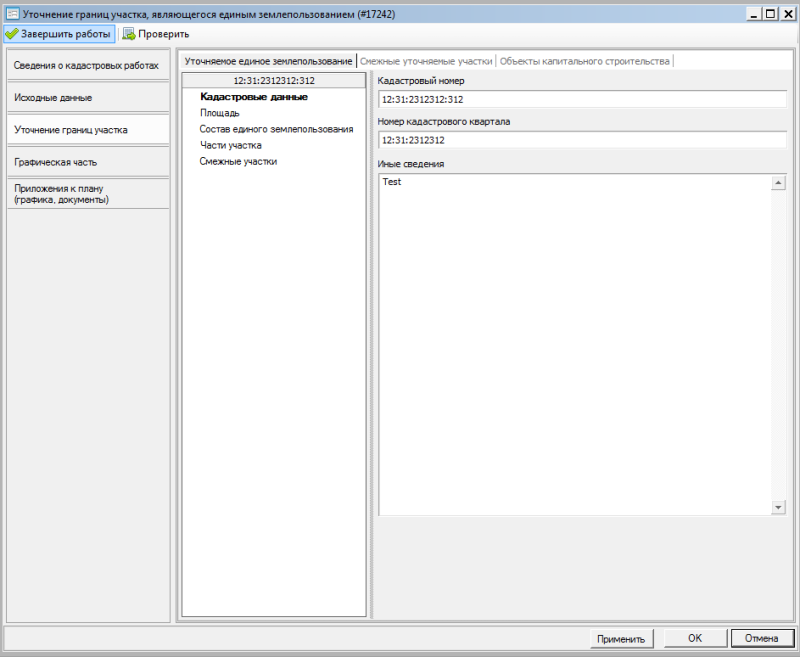Open the Исходные данные section
The width and height of the screenshot is (800, 657).
tap(86, 98)
